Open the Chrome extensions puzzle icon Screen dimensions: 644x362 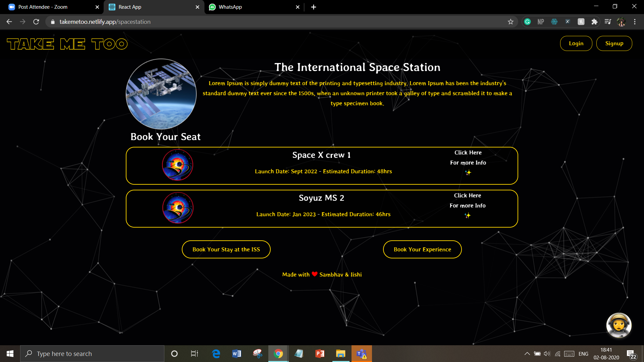coord(594,22)
